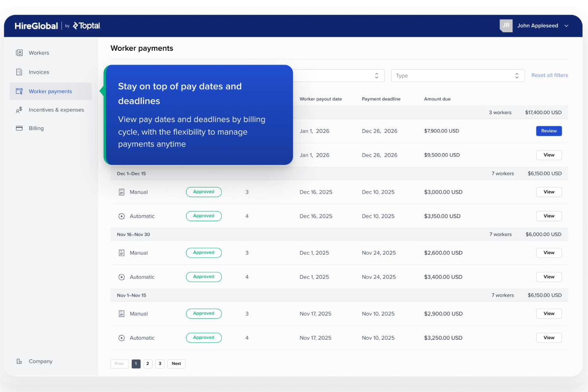Click Manual icon in $2,900.00 row
Image resolution: width=588 pixels, height=392 pixels.
(122, 314)
